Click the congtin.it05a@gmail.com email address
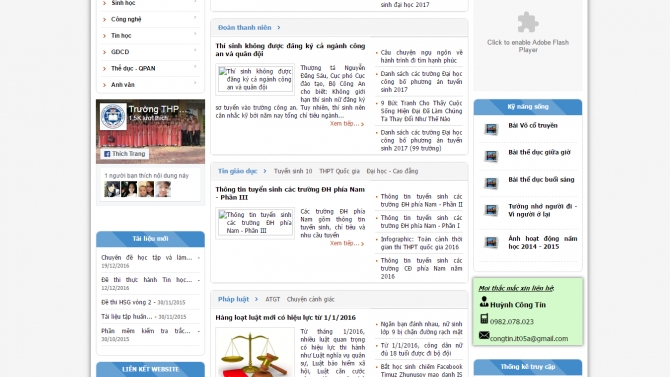Image resolution: width=670 pixels, height=377 pixels. 529,339
